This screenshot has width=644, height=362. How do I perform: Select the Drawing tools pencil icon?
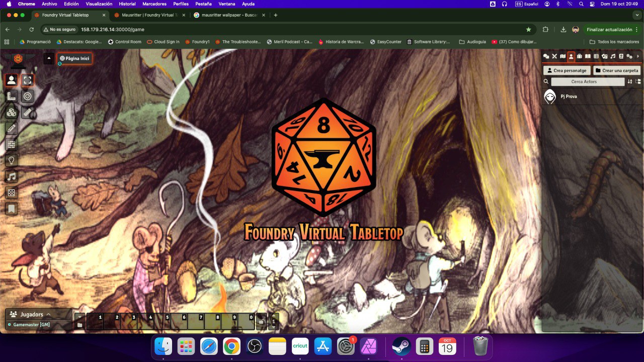(x=12, y=128)
